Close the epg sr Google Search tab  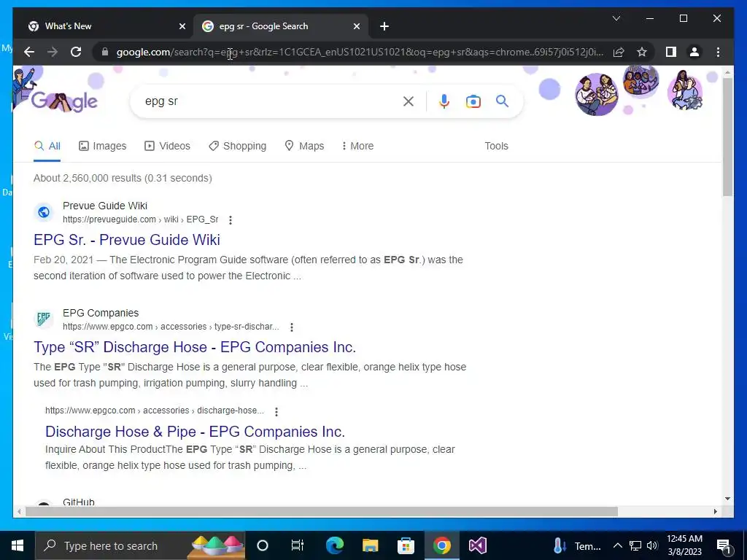coord(356,26)
